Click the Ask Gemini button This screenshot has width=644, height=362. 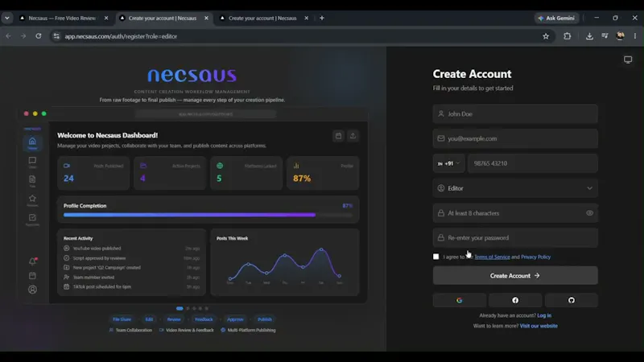[556, 18]
